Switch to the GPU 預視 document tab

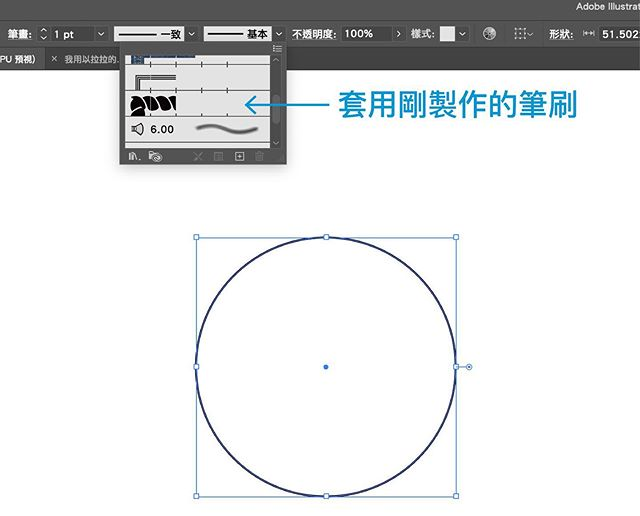click(x=17, y=59)
